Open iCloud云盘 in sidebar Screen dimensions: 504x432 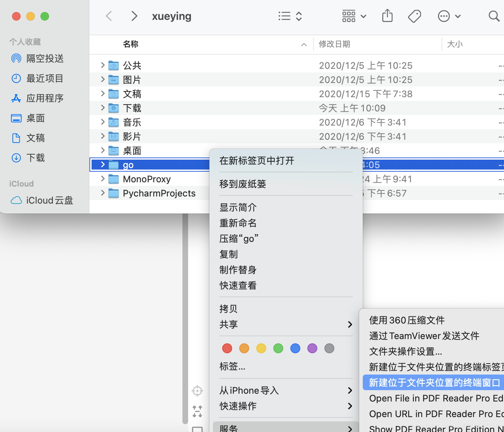[x=42, y=200]
